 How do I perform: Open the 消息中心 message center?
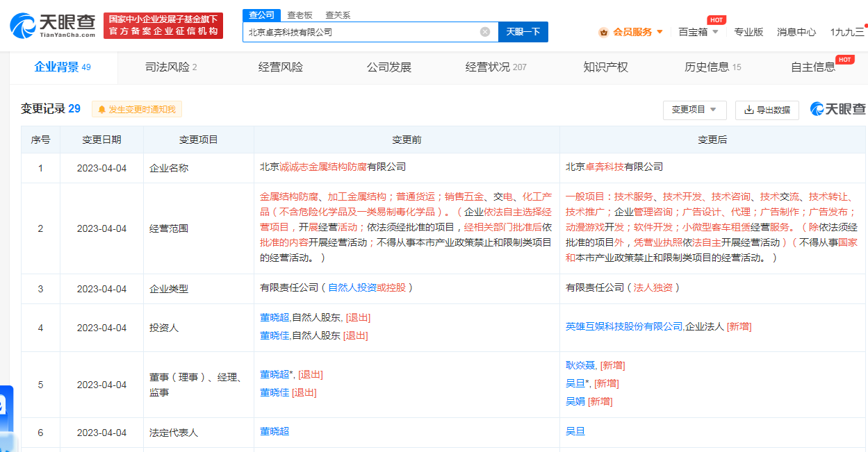pyautogui.click(x=796, y=32)
